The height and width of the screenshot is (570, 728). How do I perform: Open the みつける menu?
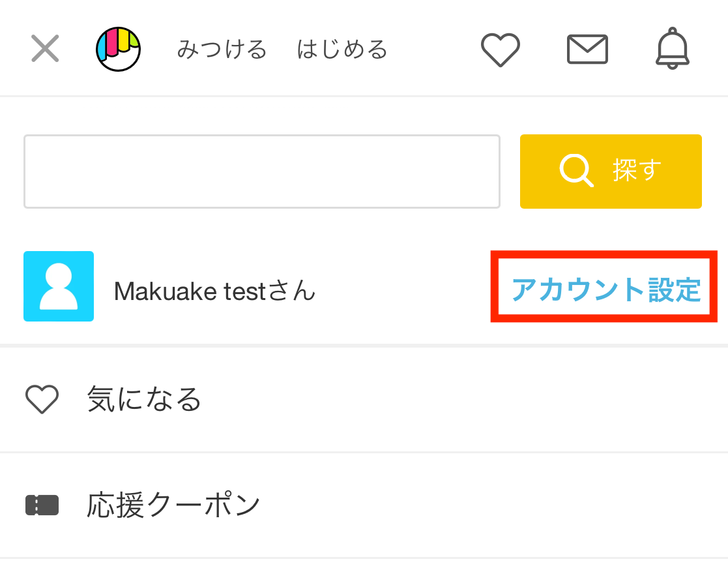[222, 50]
